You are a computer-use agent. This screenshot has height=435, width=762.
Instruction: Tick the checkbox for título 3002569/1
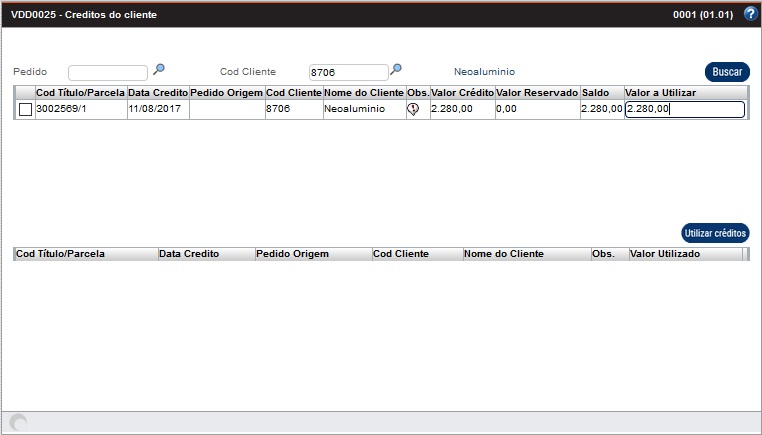25,110
